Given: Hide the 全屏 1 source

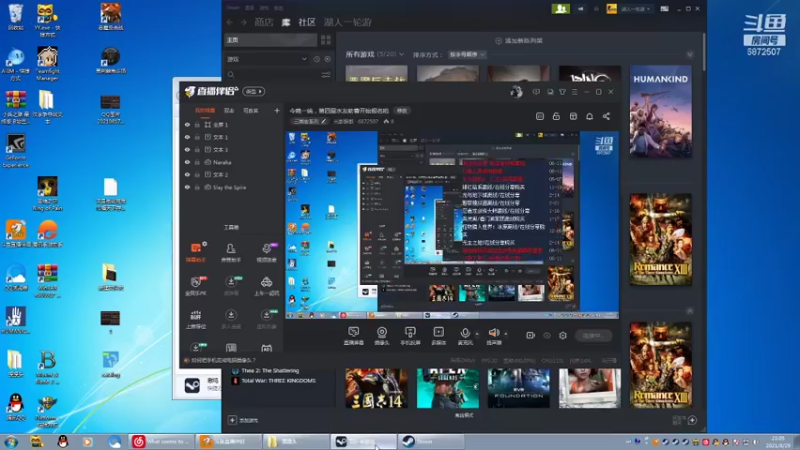Looking at the screenshot, I should pyautogui.click(x=187, y=124).
